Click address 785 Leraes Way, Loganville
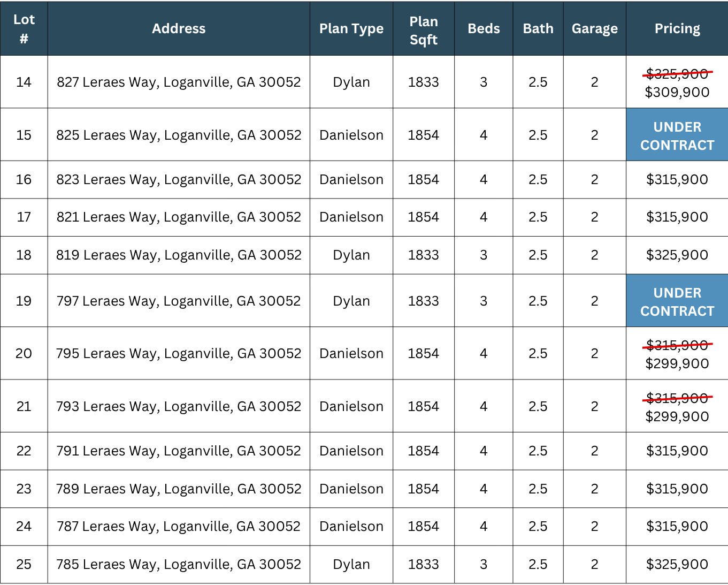 point(179,564)
